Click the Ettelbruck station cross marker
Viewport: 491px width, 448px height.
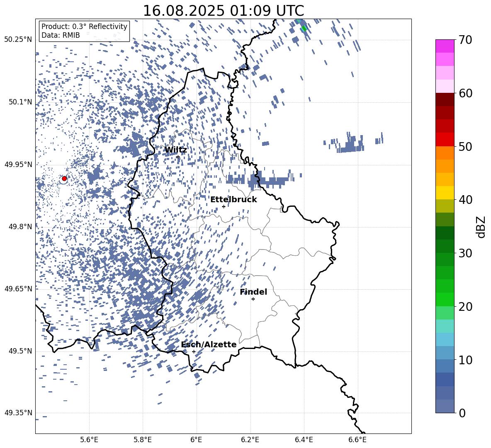pyautogui.click(x=224, y=206)
